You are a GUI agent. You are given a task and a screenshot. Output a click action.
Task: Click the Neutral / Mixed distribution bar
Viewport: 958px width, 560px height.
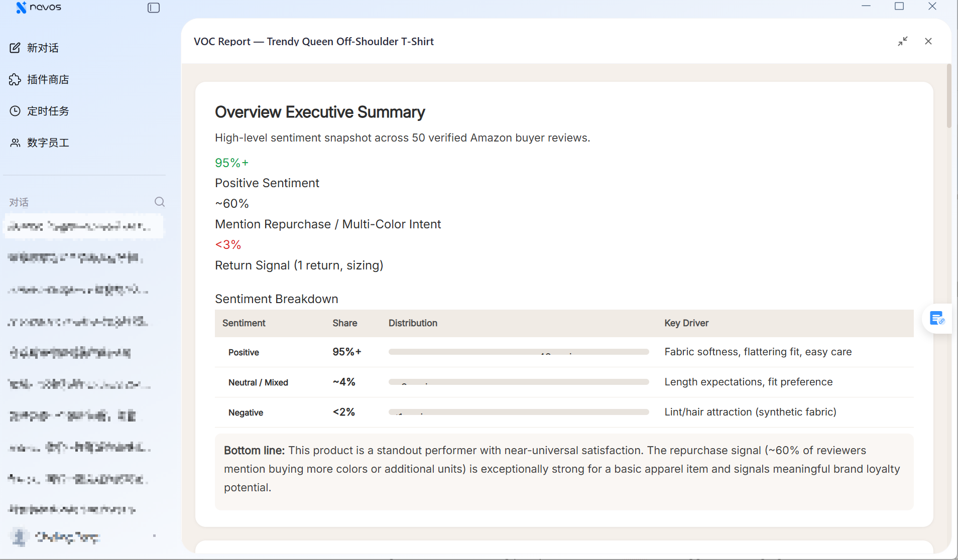(519, 382)
